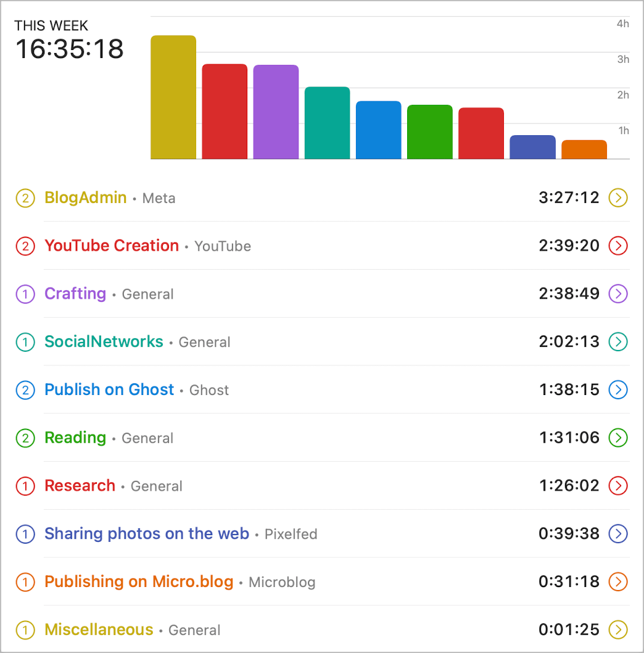Viewport: 644px width, 653px height.
Task: Click the orange "1" badge beside Publishing on Micro.blog
Action: point(25,581)
